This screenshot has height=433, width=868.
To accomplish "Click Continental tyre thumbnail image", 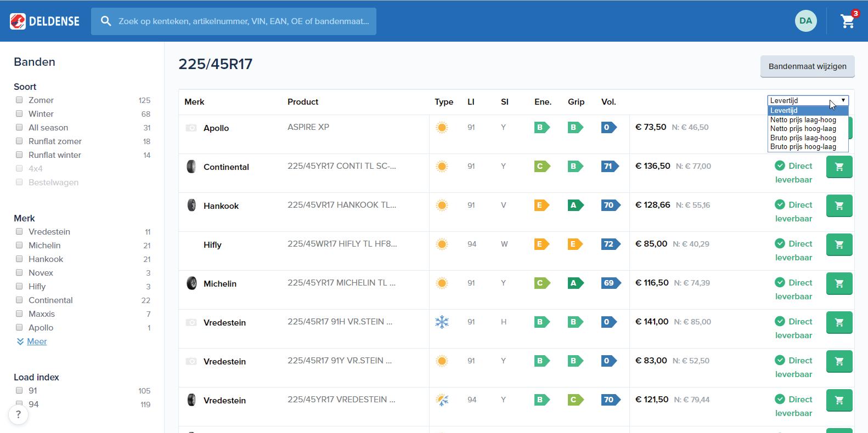I will (191, 167).
